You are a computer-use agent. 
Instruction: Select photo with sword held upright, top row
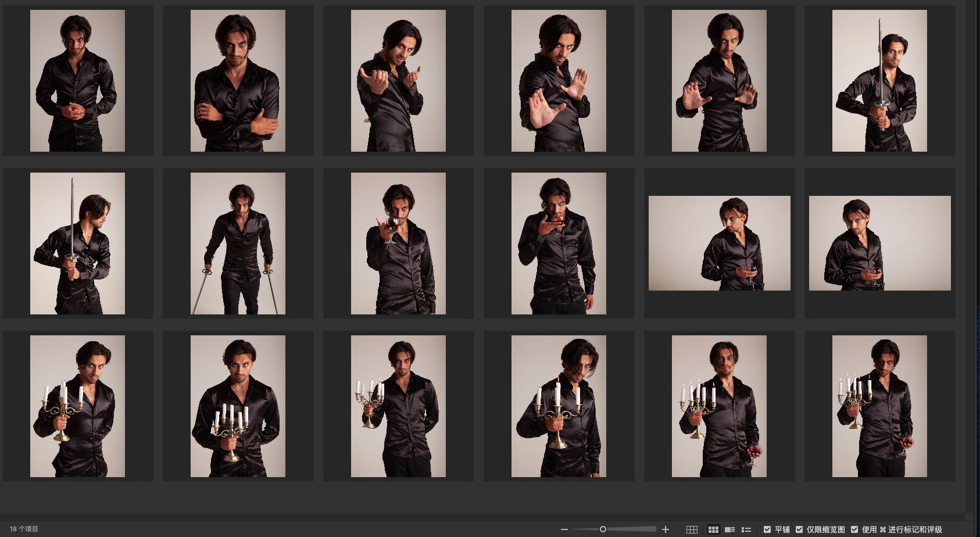click(x=879, y=81)
